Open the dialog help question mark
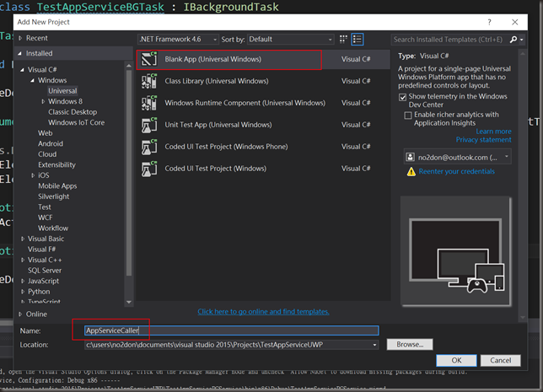 tap(489, 22)
